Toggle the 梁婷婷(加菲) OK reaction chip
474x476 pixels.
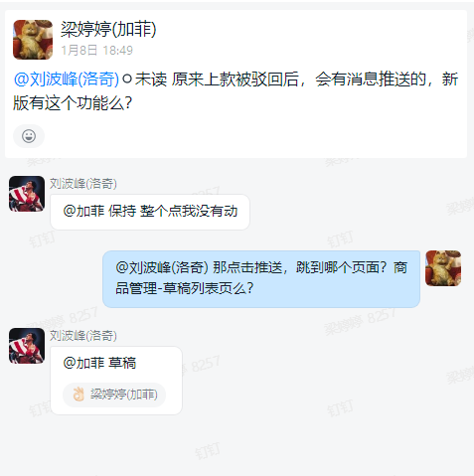click(x=114, y=395)
